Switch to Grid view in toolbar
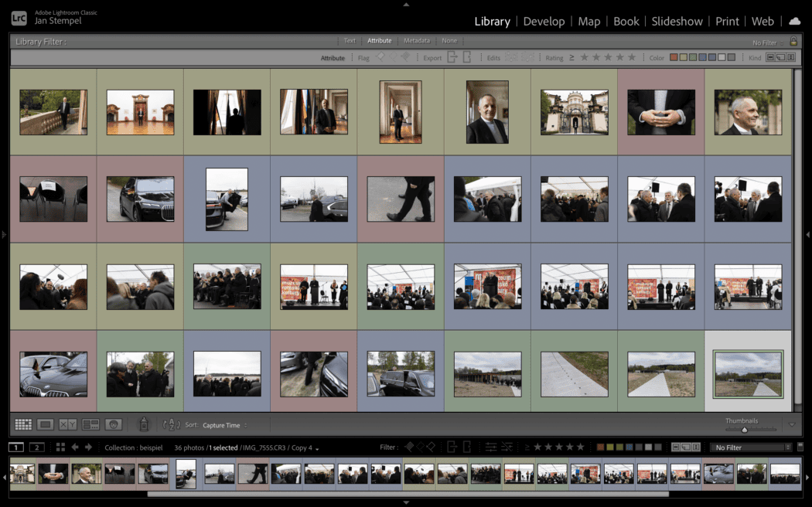812x507 pixels. click(x=23, y=424)
